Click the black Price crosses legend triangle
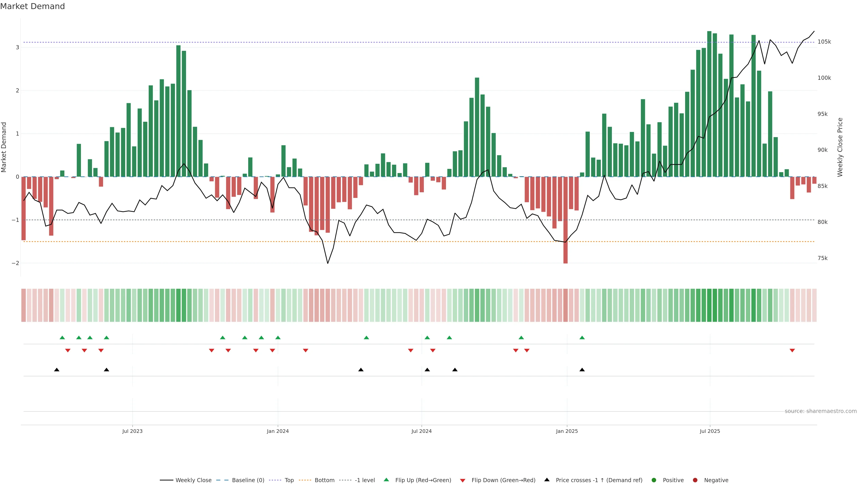The image size is (868, 488). tap(547, 480)
